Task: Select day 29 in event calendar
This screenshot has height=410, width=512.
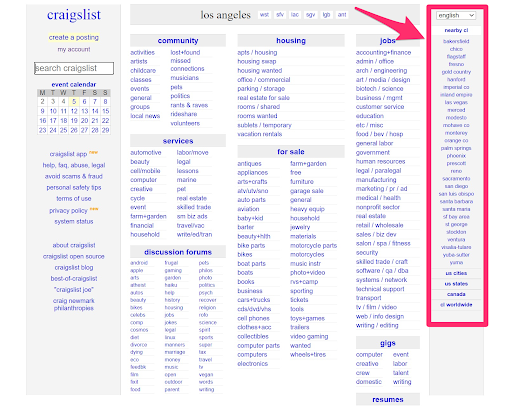Action: click(x=105, y=130)
